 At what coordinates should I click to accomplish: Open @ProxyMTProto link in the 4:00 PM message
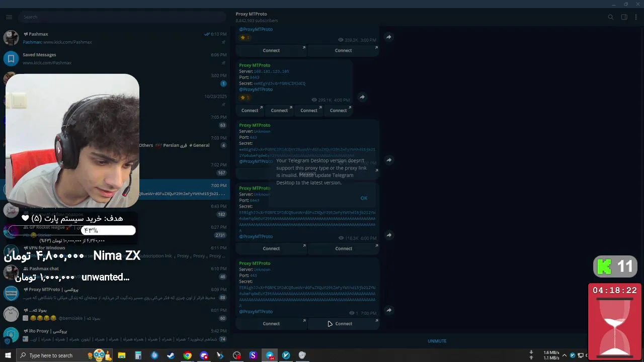click(256, 89)
